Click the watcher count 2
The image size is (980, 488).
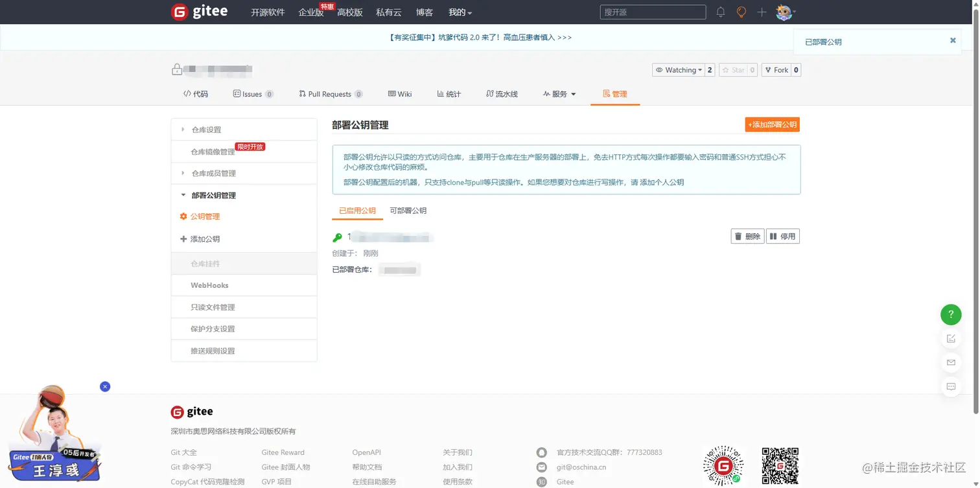tap(710, 70)
